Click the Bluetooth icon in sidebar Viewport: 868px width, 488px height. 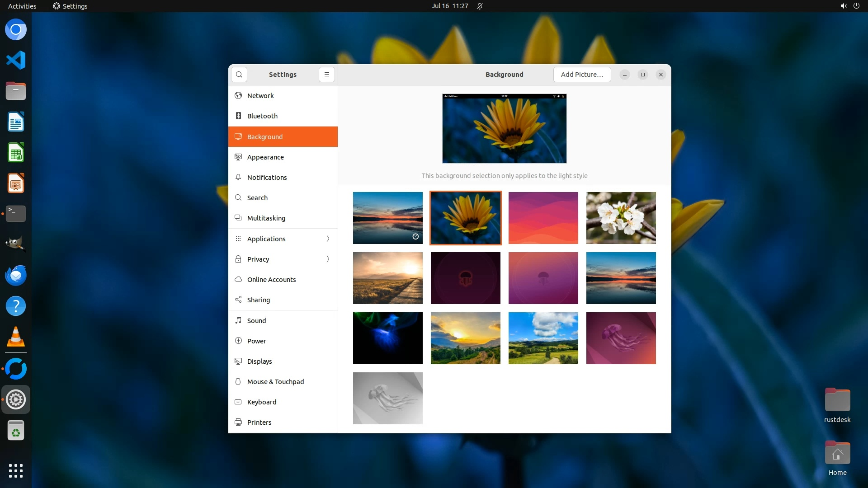pyautogui.click(x=238, y=116)
